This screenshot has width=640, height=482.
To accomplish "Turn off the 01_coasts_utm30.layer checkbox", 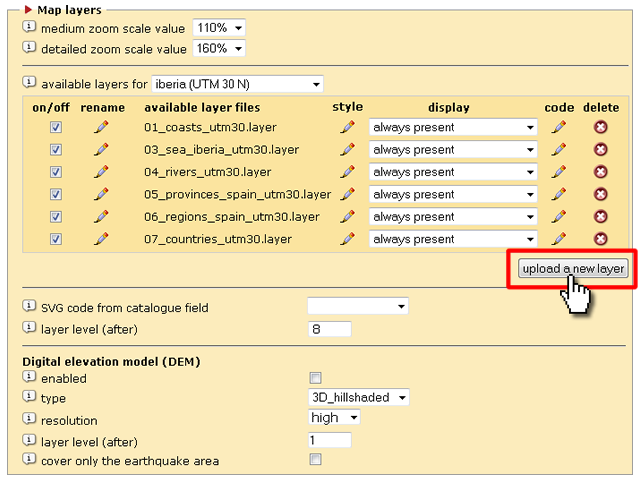I will coord(56,128).
